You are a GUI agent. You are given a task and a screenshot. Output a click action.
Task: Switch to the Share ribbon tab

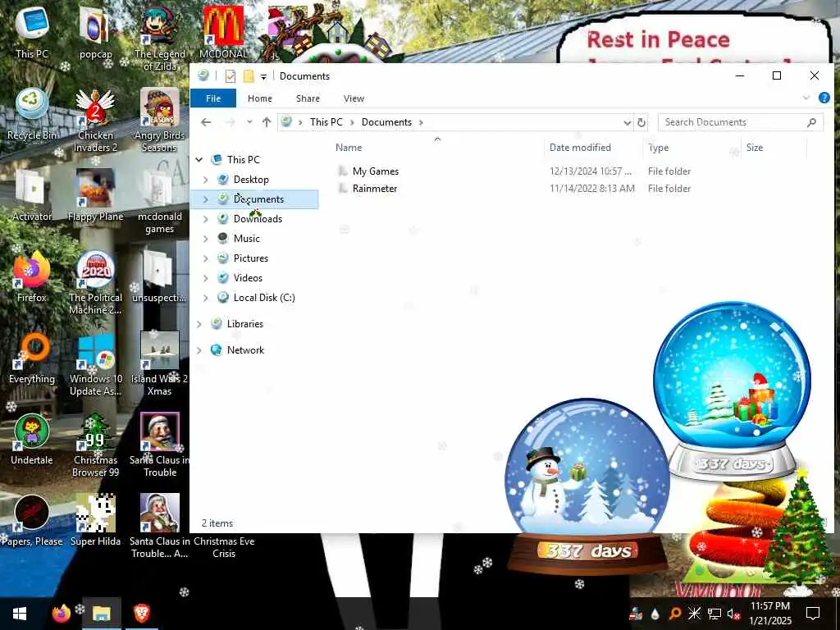click(308, 98)
